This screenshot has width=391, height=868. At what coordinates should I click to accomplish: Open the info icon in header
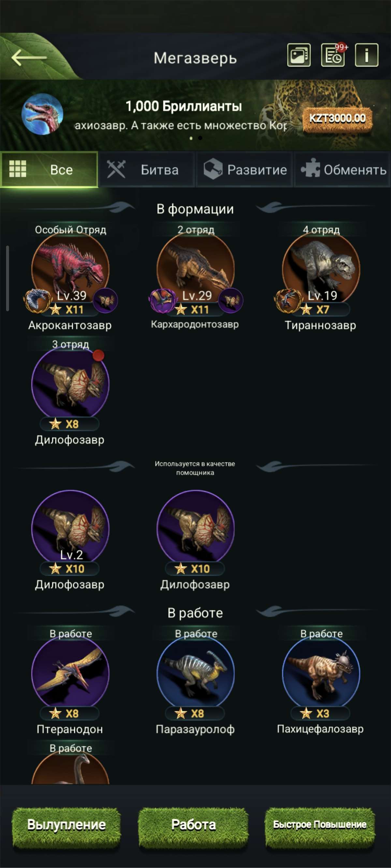pos(367,55)
